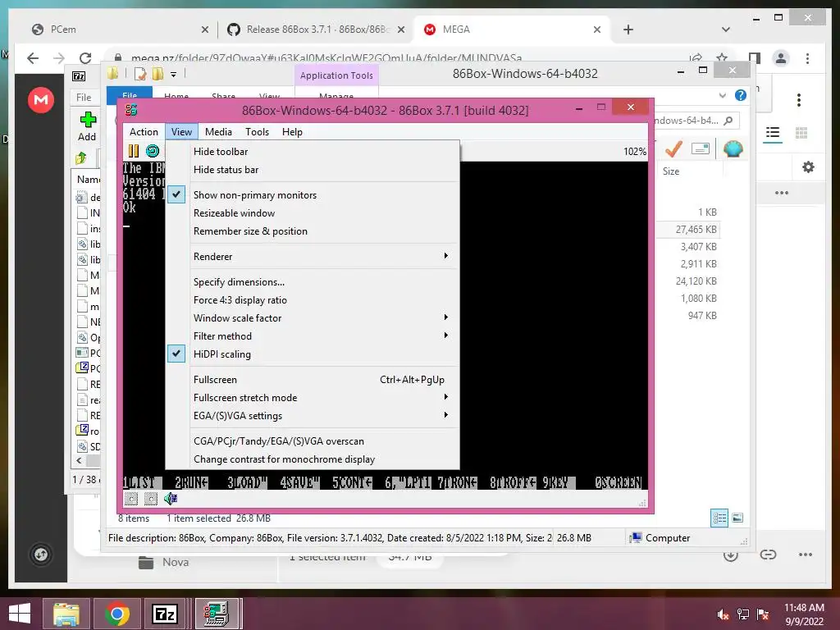Open Explorer quick access toolbar dropdown arrow
840x630 pixels.
click(x=174, y=75)
